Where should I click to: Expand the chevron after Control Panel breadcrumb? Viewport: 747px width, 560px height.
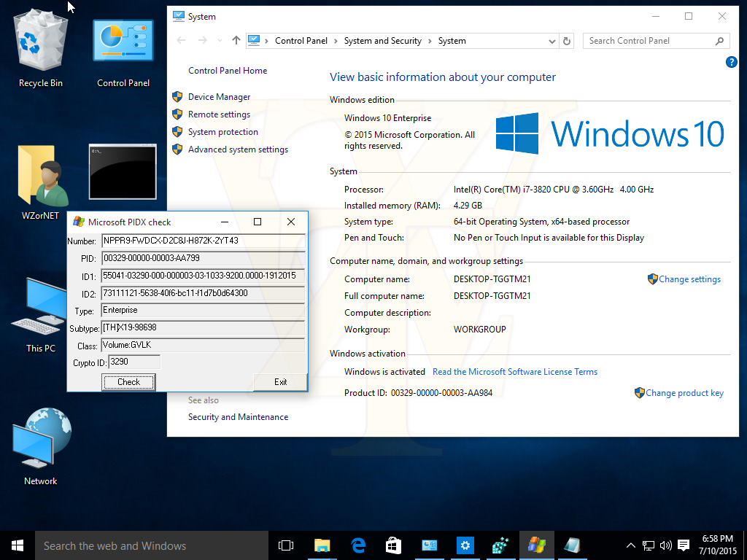pyautogui.click(x=336, y=41)
